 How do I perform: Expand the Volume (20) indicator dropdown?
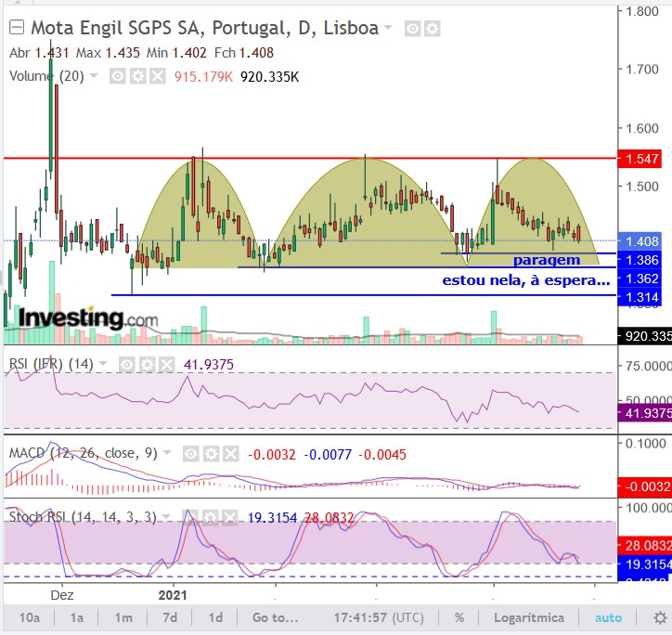pyautogui.click(x=95, y=76)
